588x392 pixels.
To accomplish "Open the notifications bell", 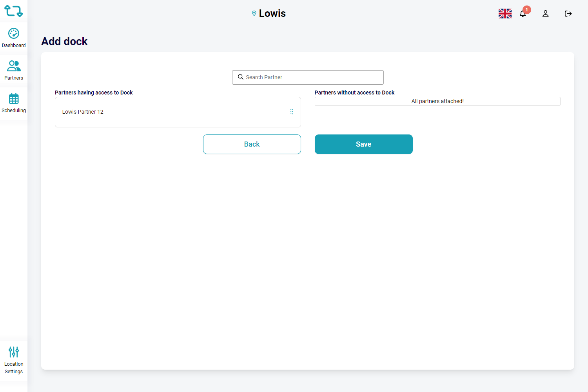I will coord(523,14).
